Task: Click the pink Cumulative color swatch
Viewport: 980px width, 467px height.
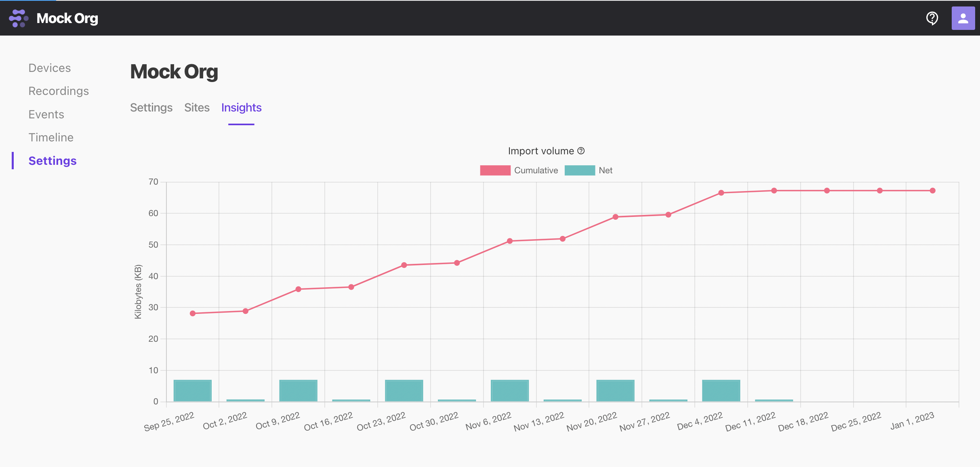Action: click(x=495, y=170)
